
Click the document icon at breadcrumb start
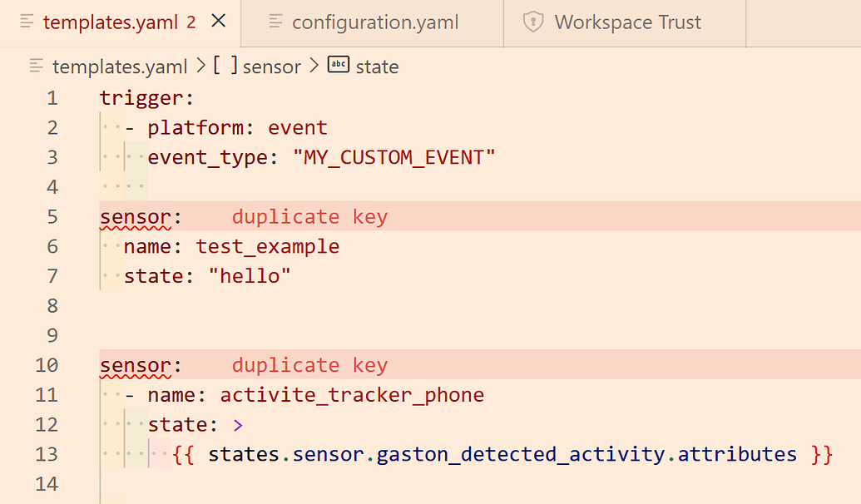tap(35, 66)
